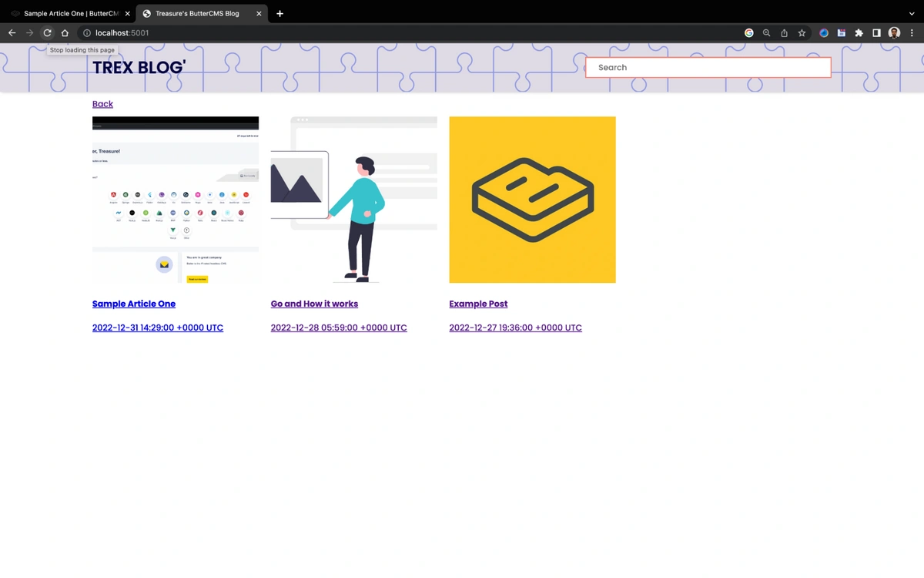Focus the blog Search field
Viewport: 924px width, 578px height.
pyautogui.click(x=708, y=67)
